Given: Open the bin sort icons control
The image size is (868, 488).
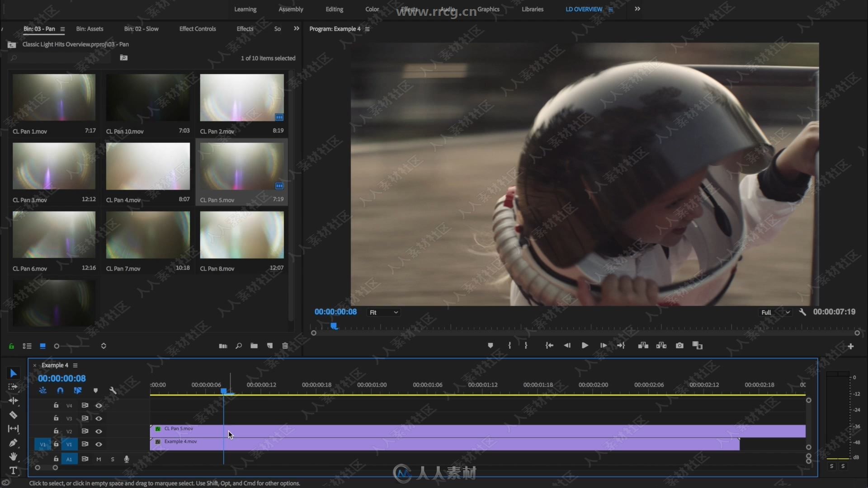Looking at the screenshot, I should pos(104,346).
